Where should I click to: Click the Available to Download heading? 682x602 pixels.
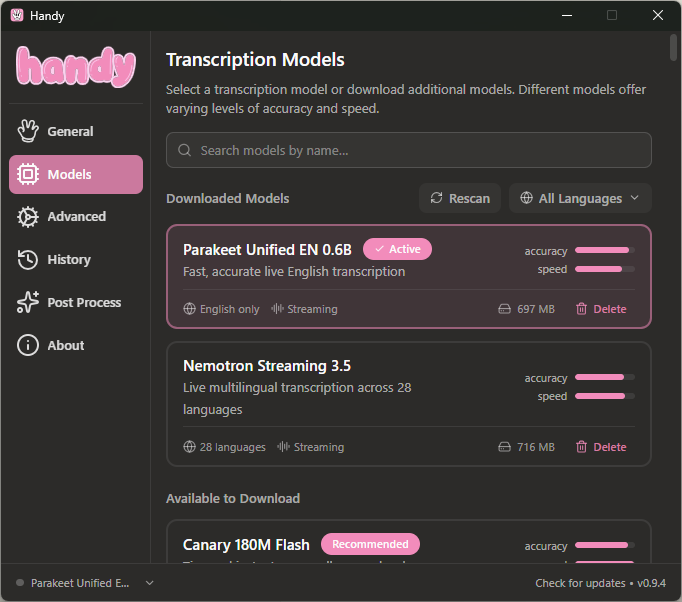233,498
